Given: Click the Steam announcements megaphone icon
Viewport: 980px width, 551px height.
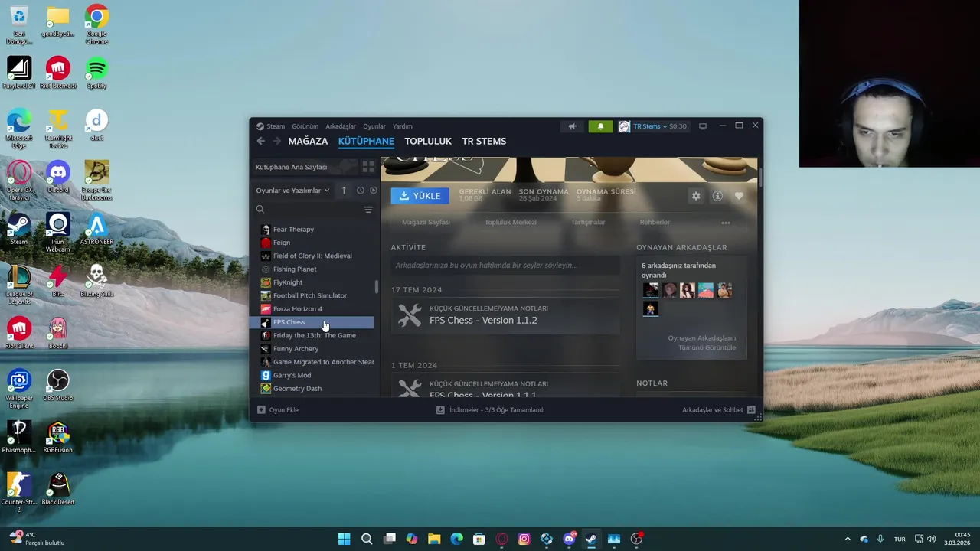Looking at the screenshot, I should point(572,126).
